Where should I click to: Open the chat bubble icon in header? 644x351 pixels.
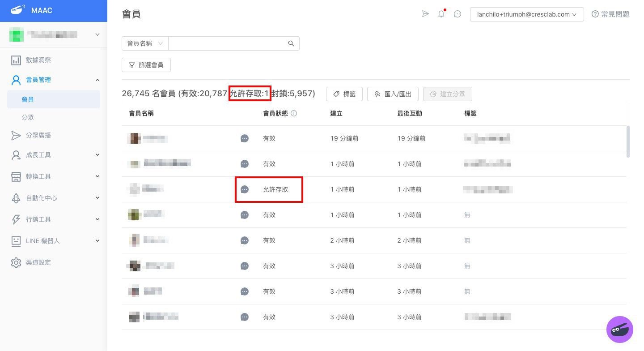coord(458,14)
